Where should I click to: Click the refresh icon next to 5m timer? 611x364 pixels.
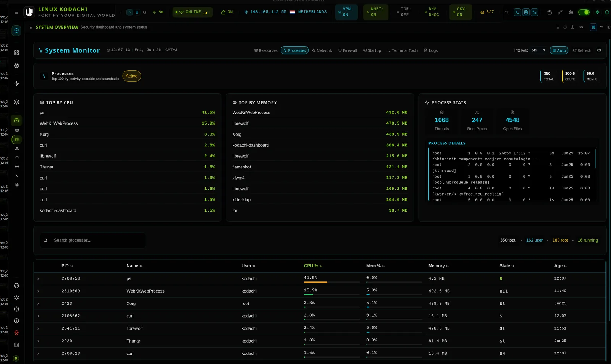click(x=145, y=12)
